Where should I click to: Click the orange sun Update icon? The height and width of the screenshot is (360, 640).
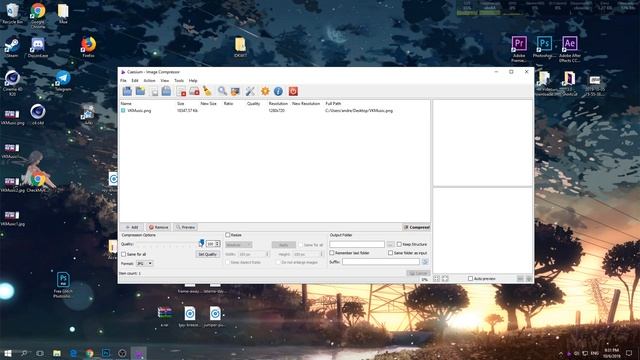(x=265, y=91)
